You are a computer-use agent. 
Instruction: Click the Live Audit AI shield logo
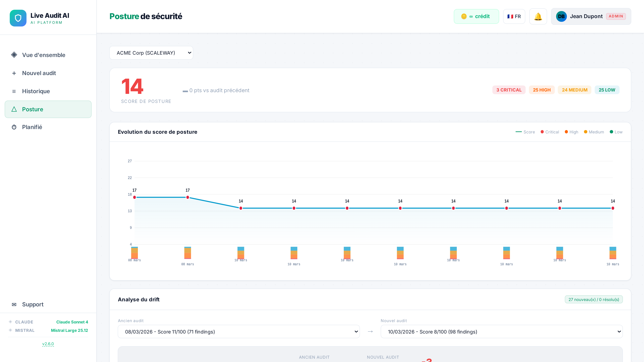(x=18, y=18)
